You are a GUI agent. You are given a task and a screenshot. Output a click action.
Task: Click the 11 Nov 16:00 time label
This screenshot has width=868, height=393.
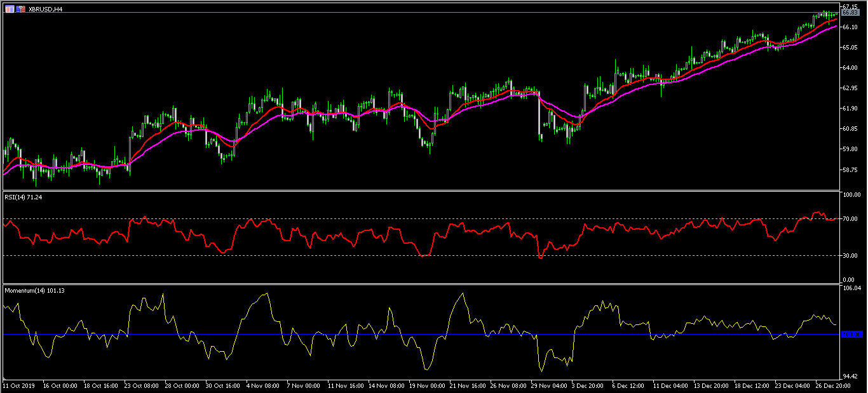[x=345, y=385]
